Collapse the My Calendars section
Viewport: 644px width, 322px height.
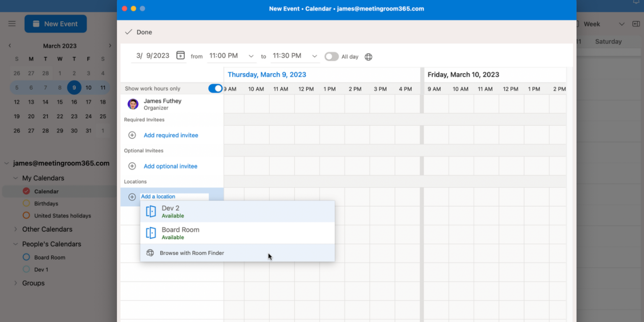pos(15,178)
